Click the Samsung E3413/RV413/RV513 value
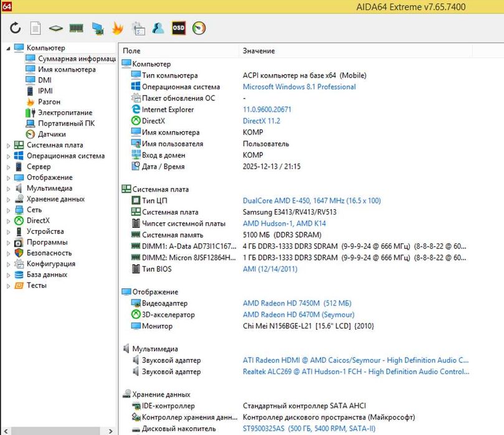This screenshot has width=504, height=435. pyautogui.click(x=289, y=212)
